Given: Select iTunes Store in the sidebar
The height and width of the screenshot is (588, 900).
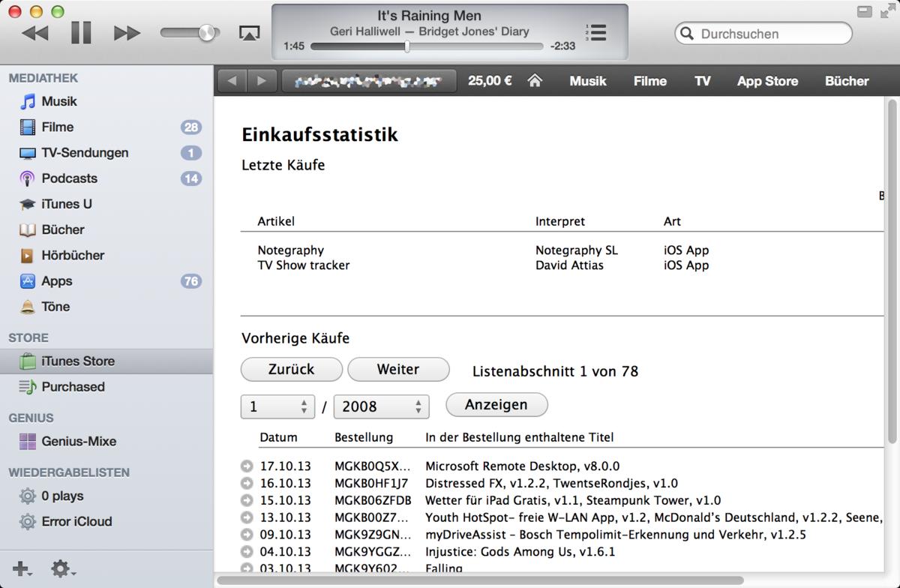Looking at the screenshot, I should point(106,361).
